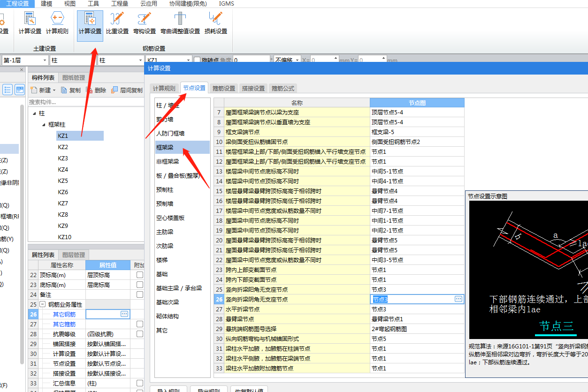The height and width of the screenshot is (392, 588).
Task: Switch to 计算规则 tab in dialog
Action: point(164,88)
